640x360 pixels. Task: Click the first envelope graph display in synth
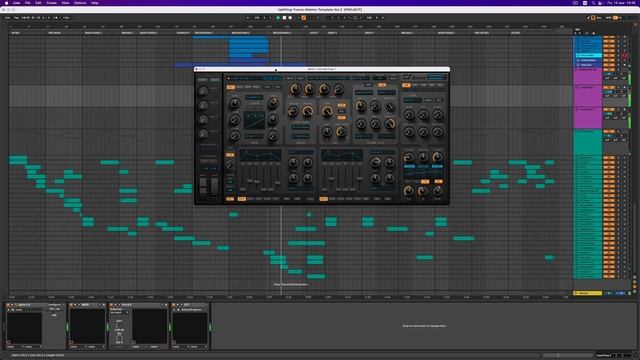260,155
